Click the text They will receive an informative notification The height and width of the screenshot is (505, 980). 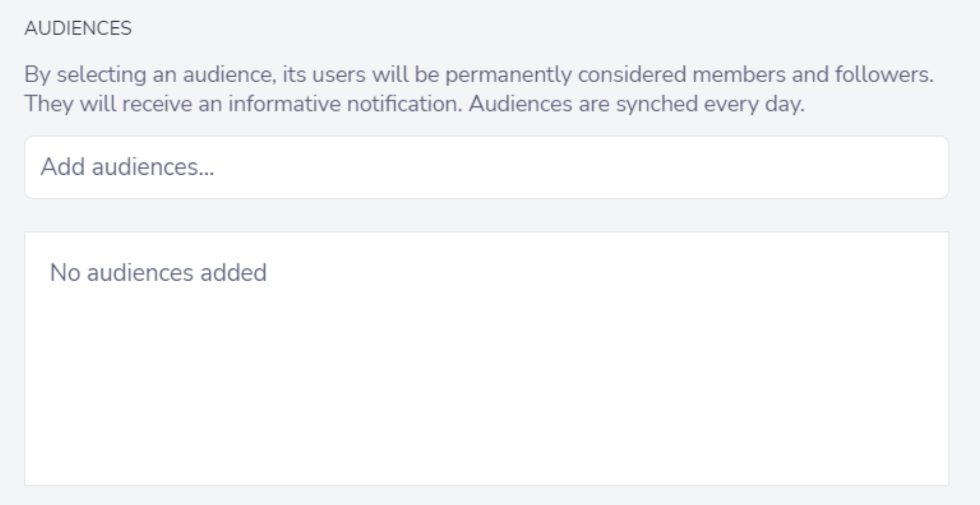pyautogui.click(x=243, y=104)
